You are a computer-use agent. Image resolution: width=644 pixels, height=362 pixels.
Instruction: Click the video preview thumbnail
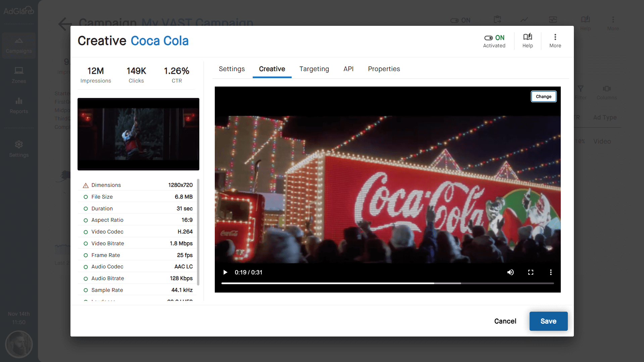138,134
